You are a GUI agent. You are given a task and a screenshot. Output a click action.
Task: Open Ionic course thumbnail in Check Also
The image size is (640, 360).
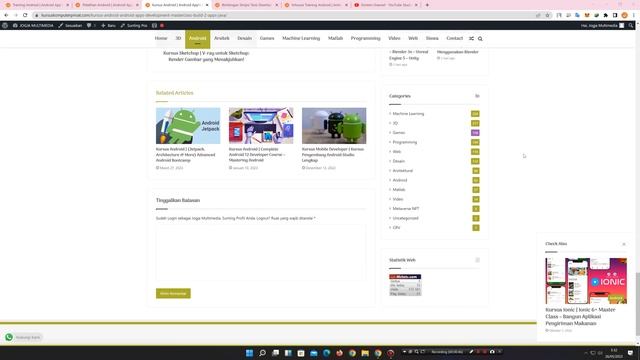586,281
